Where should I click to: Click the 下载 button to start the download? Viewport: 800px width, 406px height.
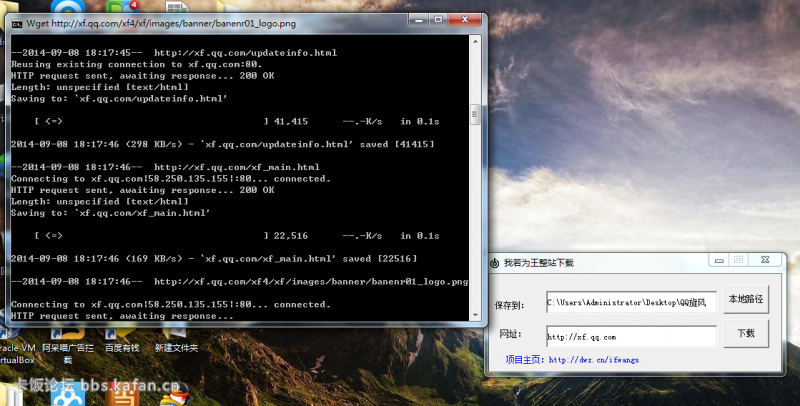point(745,334)
